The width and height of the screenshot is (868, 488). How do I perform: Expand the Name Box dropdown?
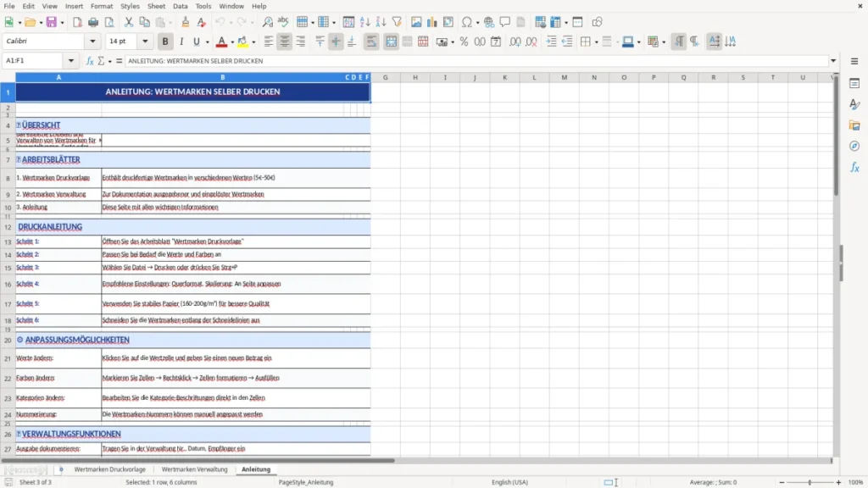(x=71, y=61)
